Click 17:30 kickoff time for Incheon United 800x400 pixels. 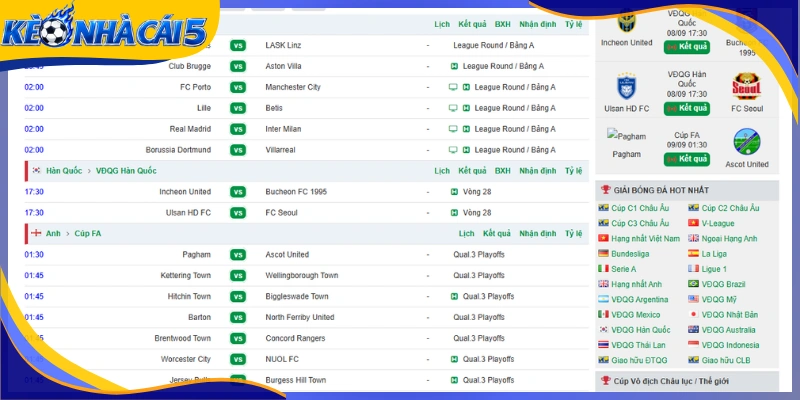click(34, 192)
